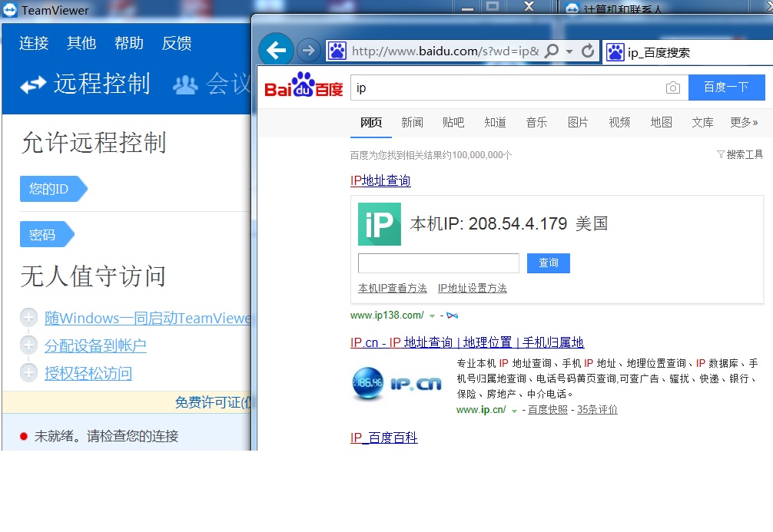Open the 35条评价 reviews link

[x=597, y=410]
